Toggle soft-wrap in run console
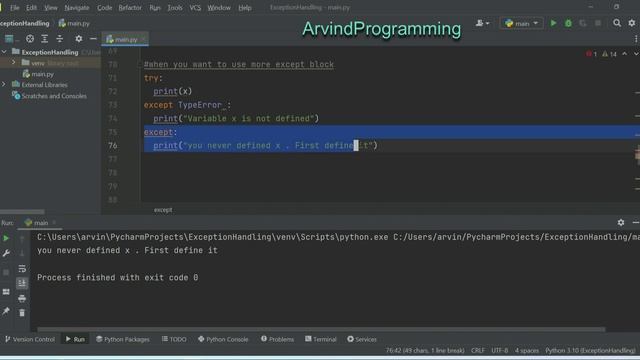The height and width of the screenshot is (360, 640). pyautogui.click(x=22, y=269)
